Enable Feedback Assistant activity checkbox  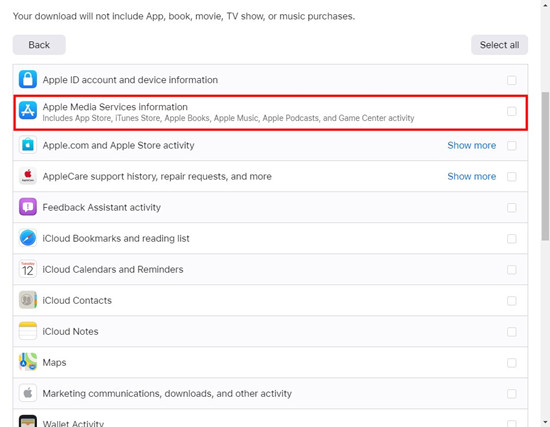[511, 208]
